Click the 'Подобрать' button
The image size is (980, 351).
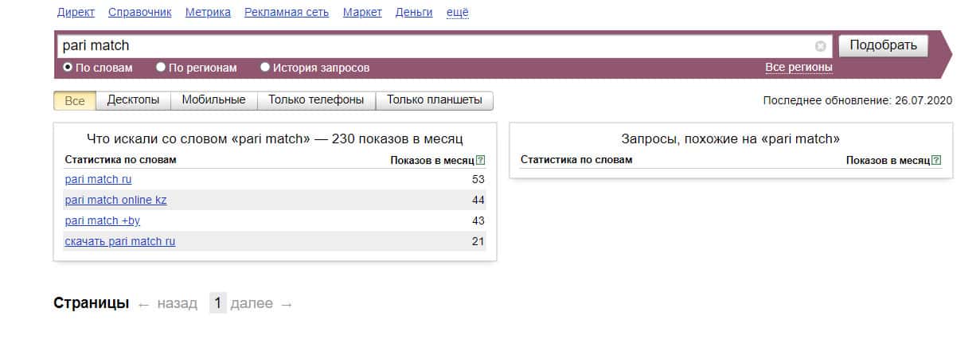click(x=884, y=45)
